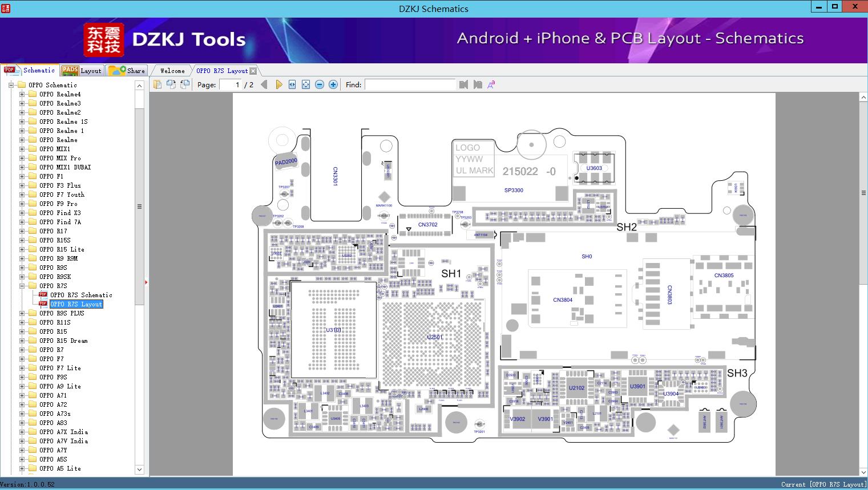Click the PDF icon beside OPPO R7S Layout
Screen dimensions: 868x490
[x=43, y=304]
